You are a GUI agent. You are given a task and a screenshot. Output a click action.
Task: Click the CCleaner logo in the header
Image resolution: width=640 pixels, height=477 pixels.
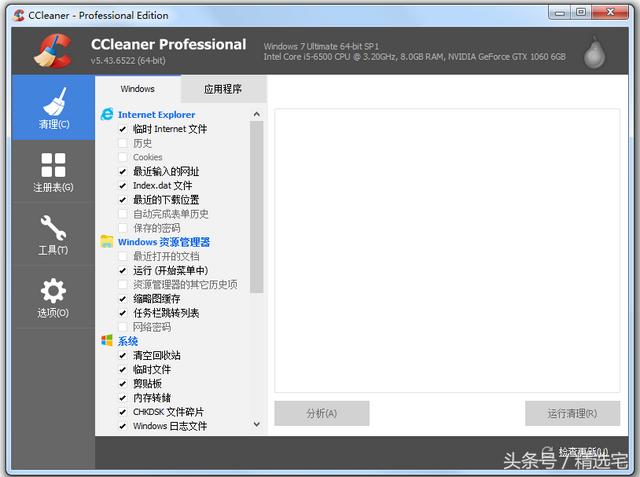click(52, 51)
